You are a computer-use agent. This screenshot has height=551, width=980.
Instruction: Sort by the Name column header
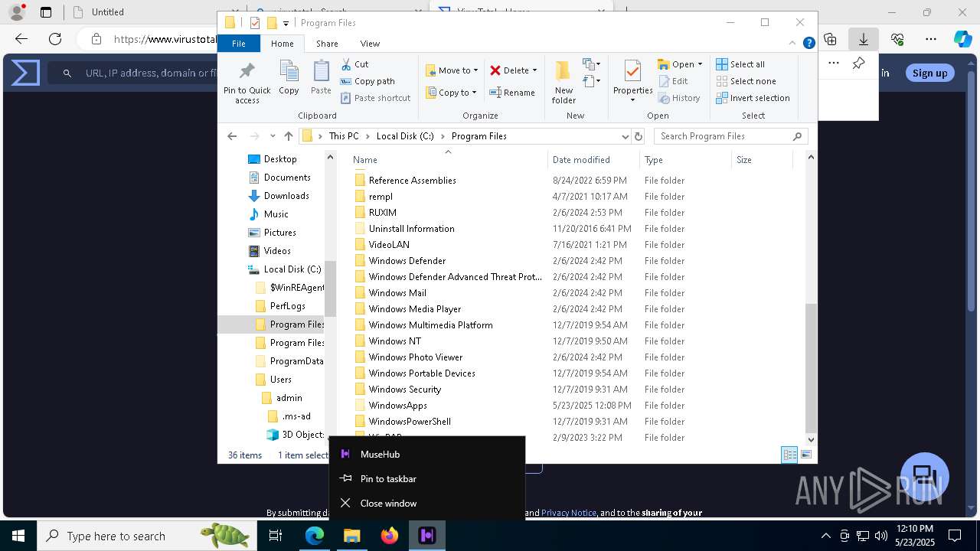coord(448,160)
